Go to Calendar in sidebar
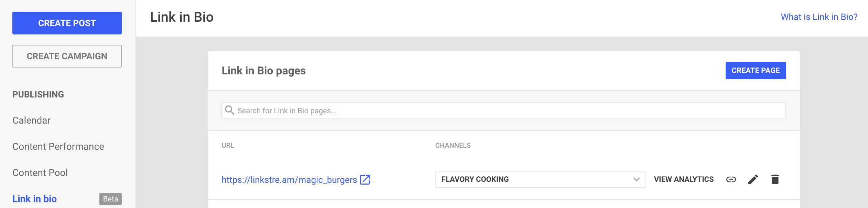 32,120
